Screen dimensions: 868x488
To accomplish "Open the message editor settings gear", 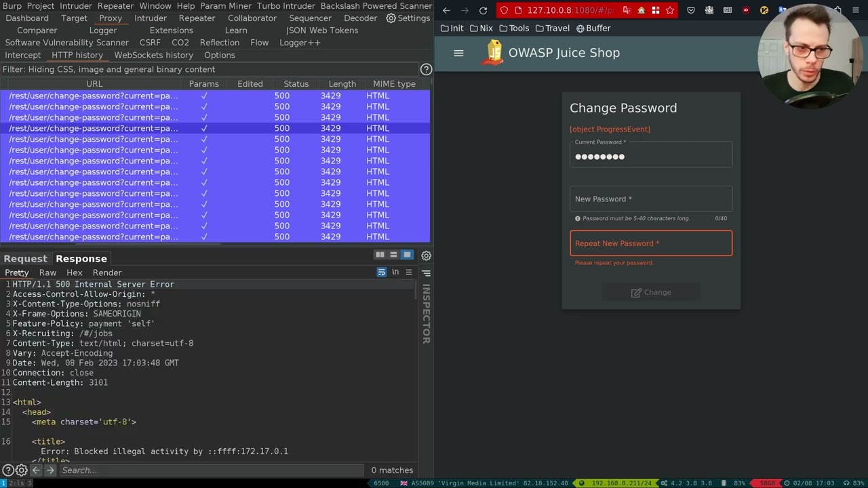I will (426, 256).
